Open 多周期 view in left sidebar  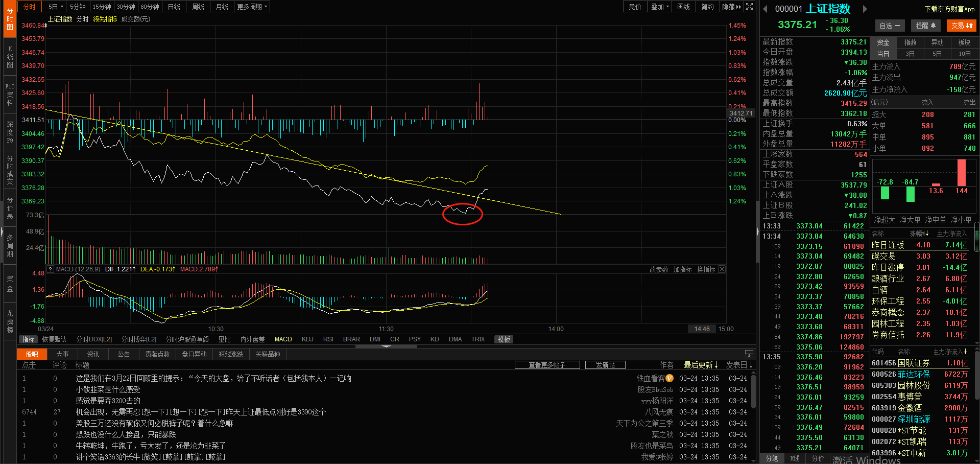pyautogui.click(x=10, y=246)
